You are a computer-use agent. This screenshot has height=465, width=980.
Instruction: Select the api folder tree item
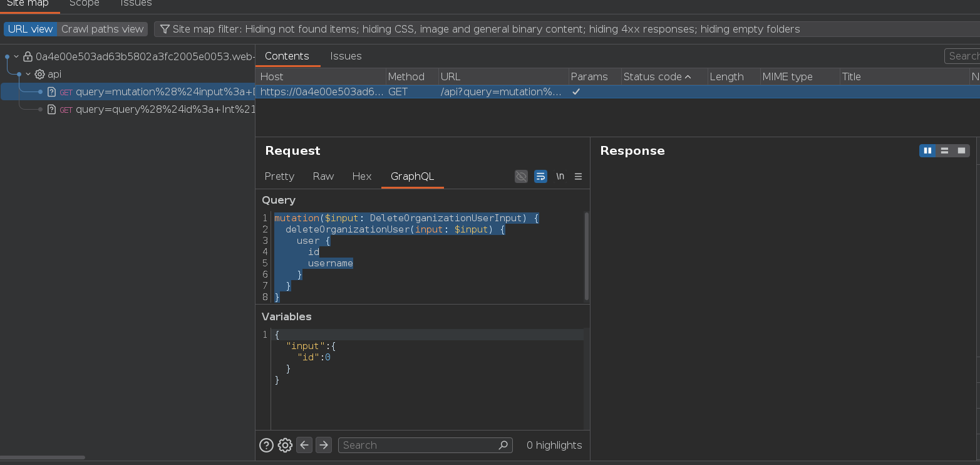(54, 74)
